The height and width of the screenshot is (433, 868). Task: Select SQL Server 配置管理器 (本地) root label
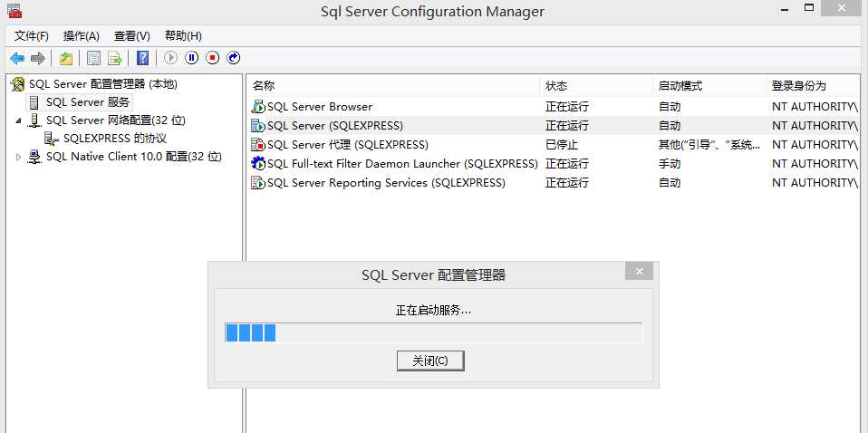103,85
